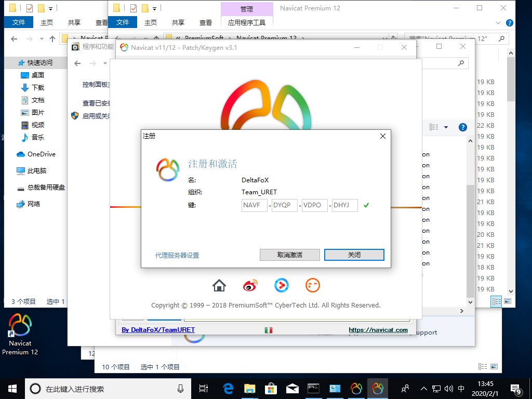Open 主页 tab in left Explorer window
This screenshot has height=399, width=532.
(x=47, y=22)
